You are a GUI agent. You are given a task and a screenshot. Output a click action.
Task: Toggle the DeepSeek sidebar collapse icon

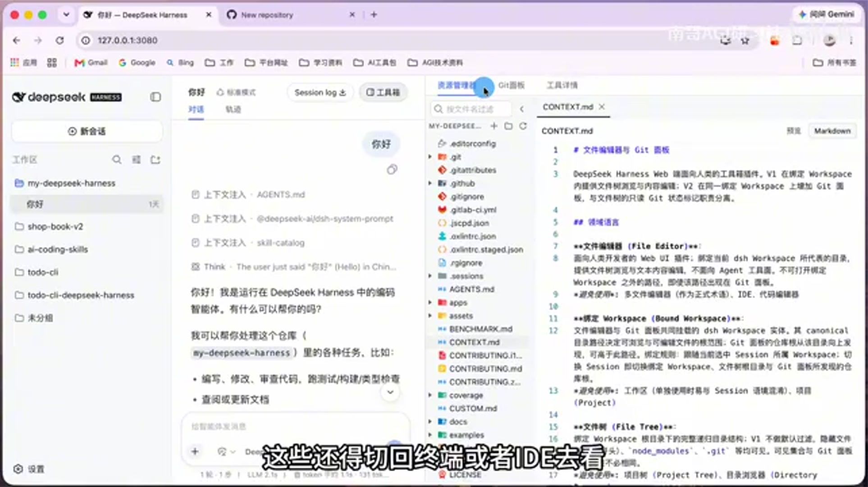[155, 97]
